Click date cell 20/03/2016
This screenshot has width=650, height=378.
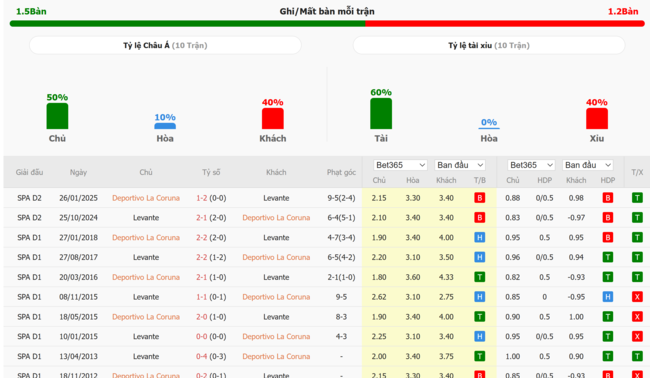pos(78,277)
